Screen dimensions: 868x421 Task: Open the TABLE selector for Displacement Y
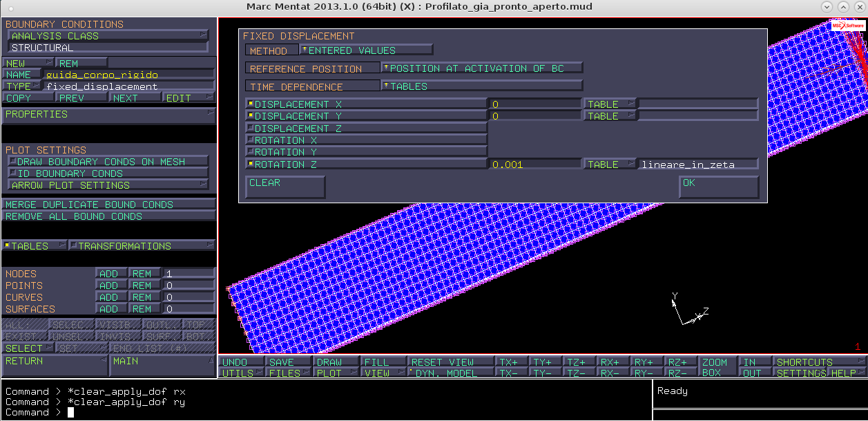point(610,116)
